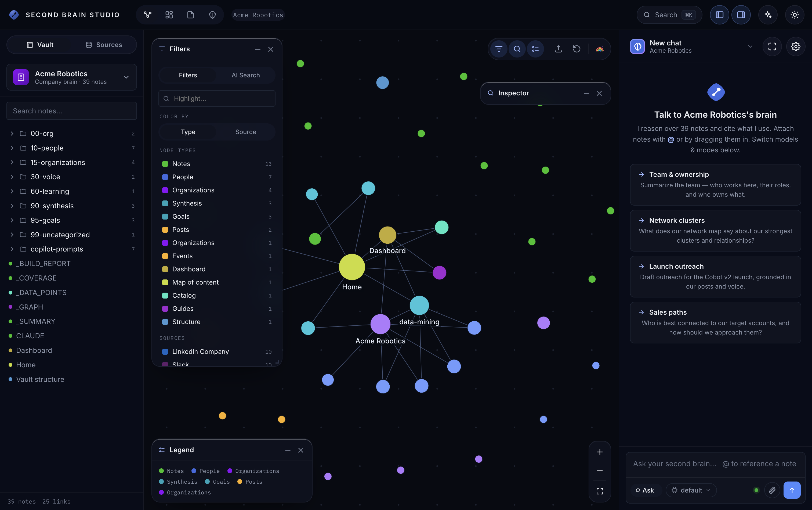Expand chat to fullscreen
The image size is (812, 510).
coord(772,46)
